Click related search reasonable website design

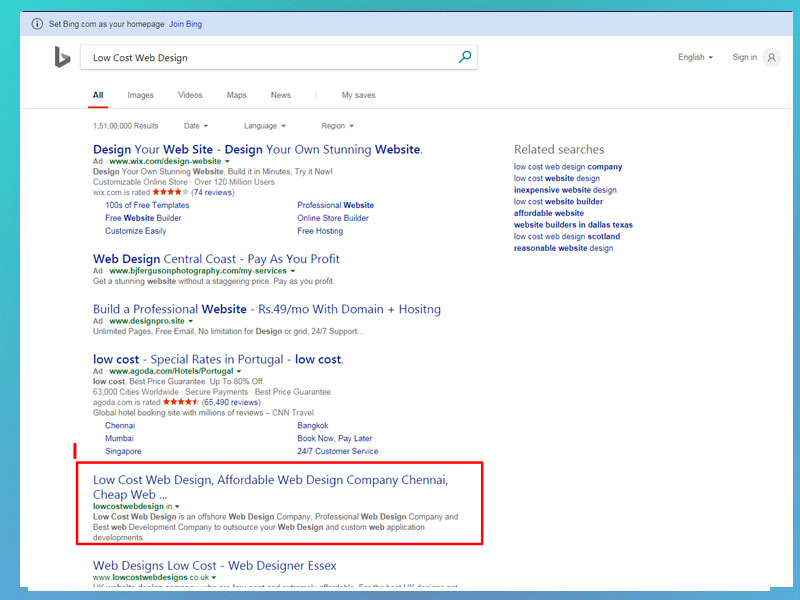tap(563, 248)
